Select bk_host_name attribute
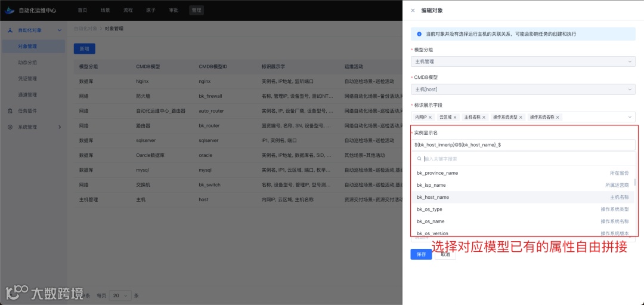 (x=523, y=198)
